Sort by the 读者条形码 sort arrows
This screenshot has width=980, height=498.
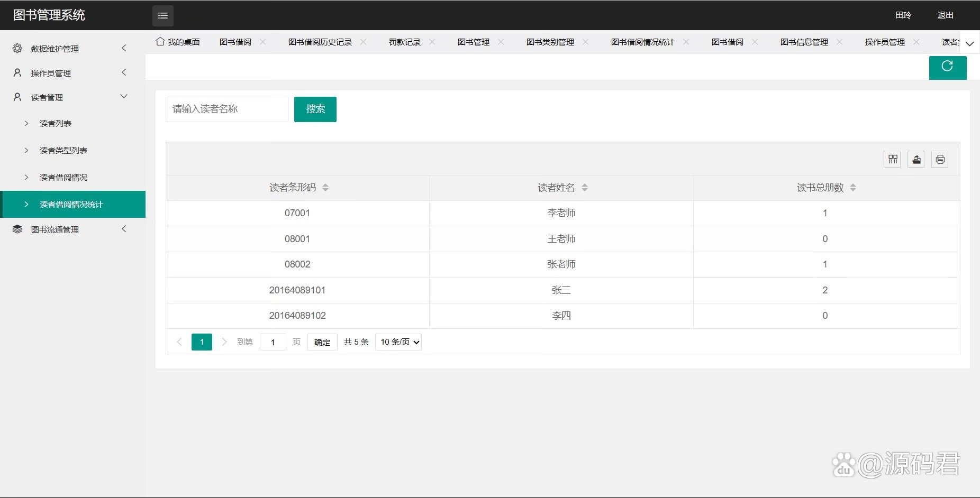pos(325,188)
